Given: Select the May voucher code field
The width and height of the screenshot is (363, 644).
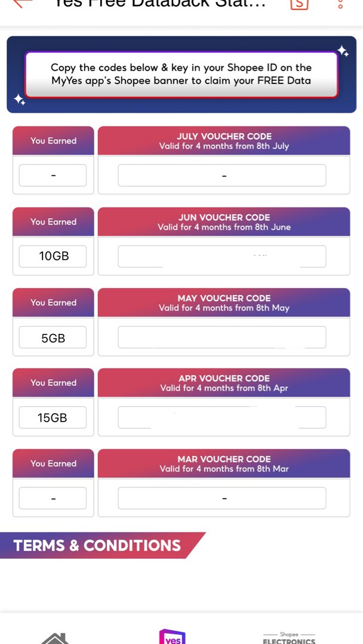Looking at the screenshot, I should pos(222,336).
